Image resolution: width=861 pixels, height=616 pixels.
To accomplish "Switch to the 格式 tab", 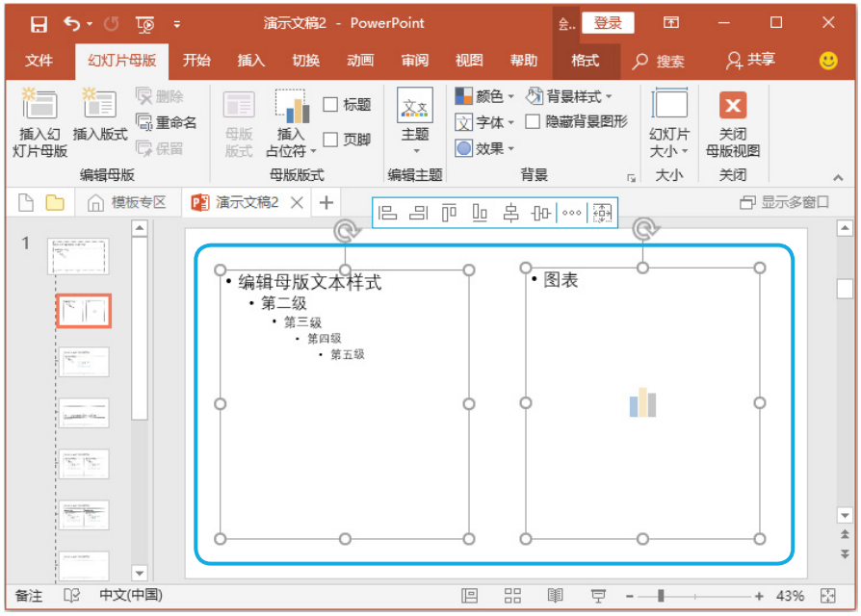I will 585,61.
